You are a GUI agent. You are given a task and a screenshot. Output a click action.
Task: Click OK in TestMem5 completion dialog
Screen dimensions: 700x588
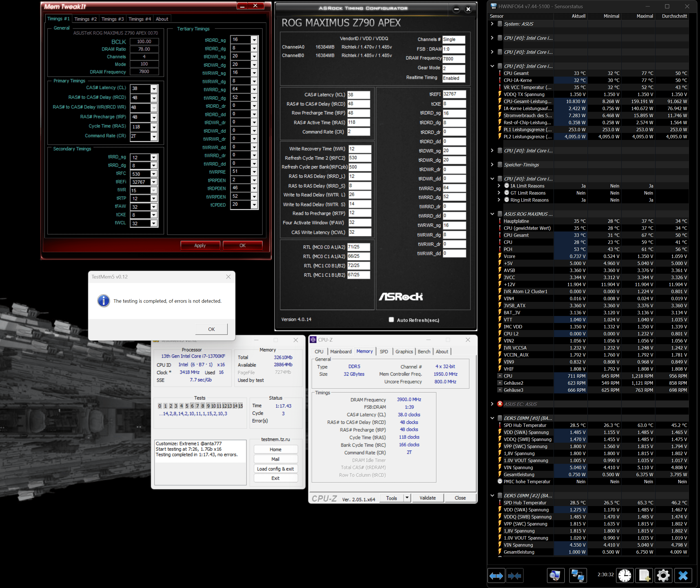(211, 329)
